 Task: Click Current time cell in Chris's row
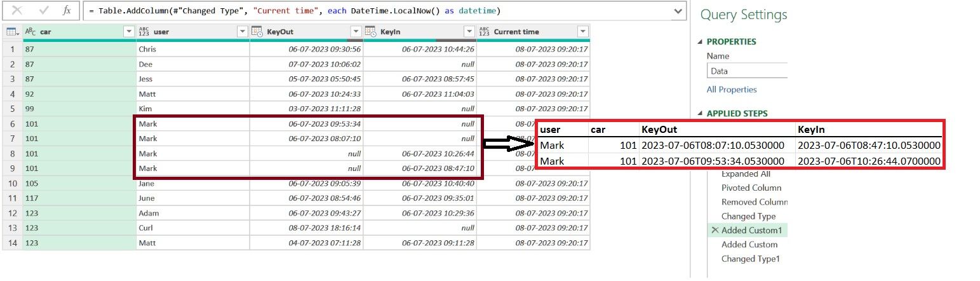[533, 49]
